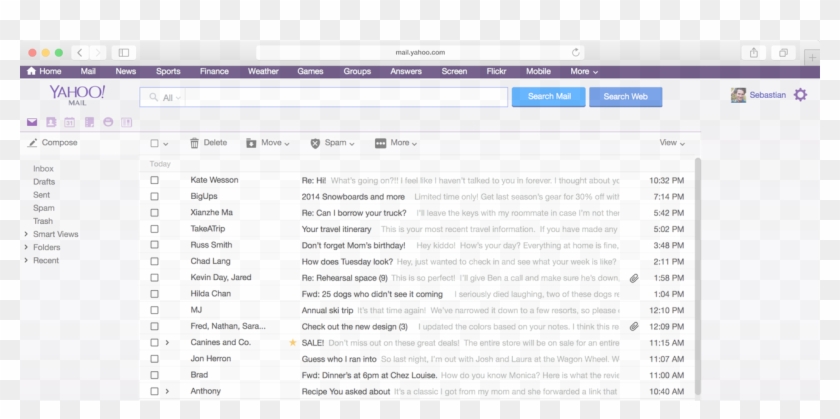Toggle the Safari sidebar button
Image resolution: width=840 pixels, height=419 pixels.
[x=124, y=53]
